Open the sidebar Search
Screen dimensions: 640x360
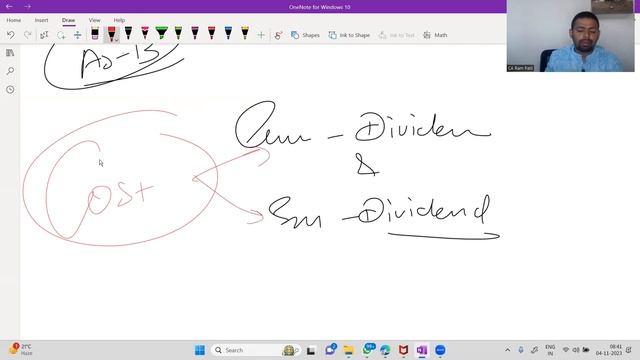pos(10,71)
